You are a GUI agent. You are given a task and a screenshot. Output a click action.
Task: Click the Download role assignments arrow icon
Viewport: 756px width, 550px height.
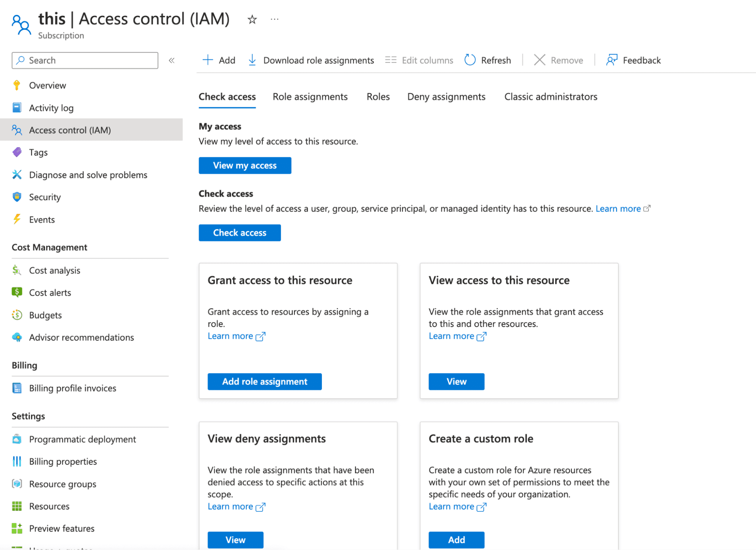(252, 60)
